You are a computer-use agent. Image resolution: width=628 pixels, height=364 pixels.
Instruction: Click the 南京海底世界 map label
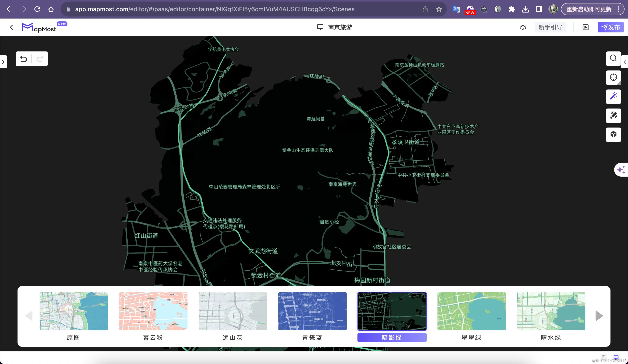click(342, 184)
